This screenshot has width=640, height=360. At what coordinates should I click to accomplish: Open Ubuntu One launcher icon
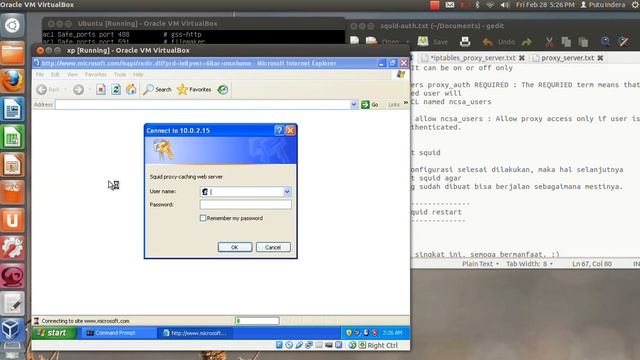pos(12,220)
